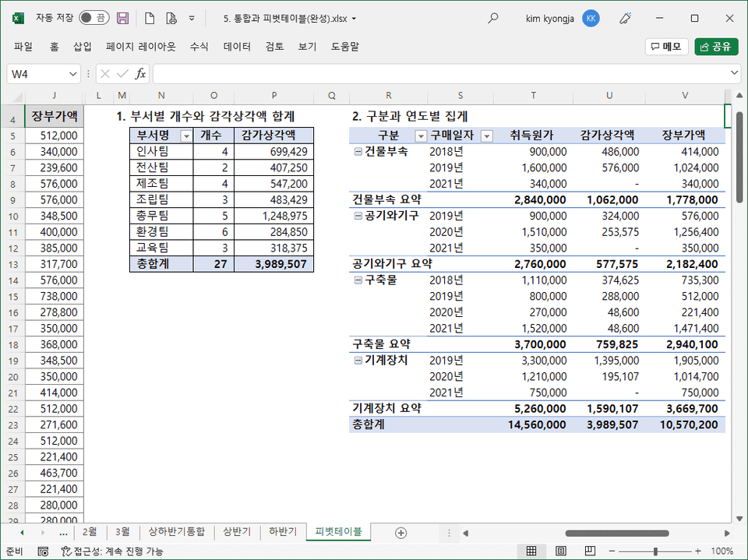Click the 메모 comments button
This screenshot has height=560, width=748.
click(666, 47)
